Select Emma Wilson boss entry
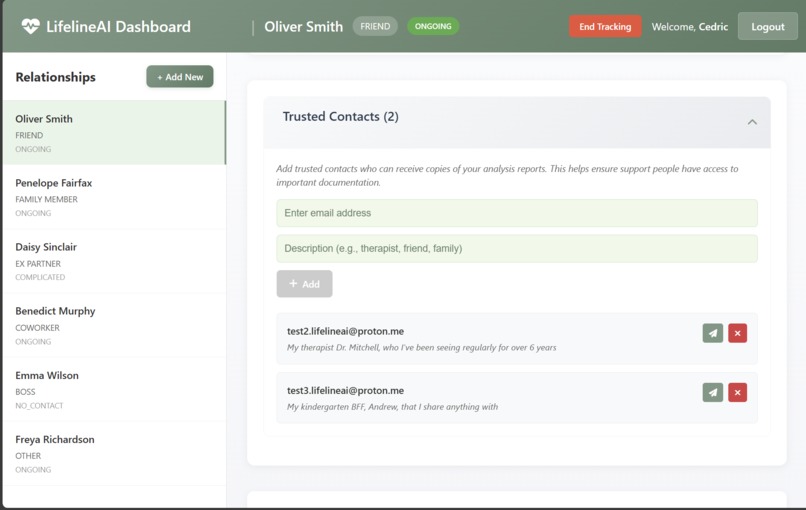The width and height of the screenshot is (806, 510). coord(114,390)
